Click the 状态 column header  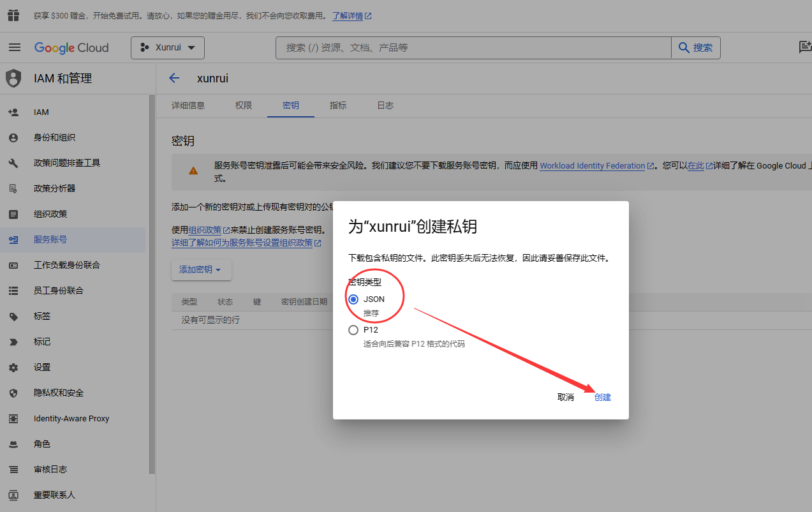tap(225, 302)
